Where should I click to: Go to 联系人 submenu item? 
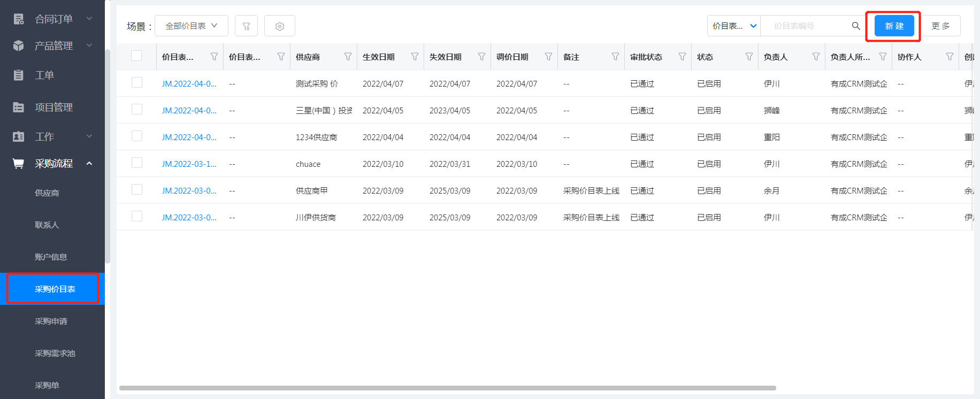coord(47,225)
